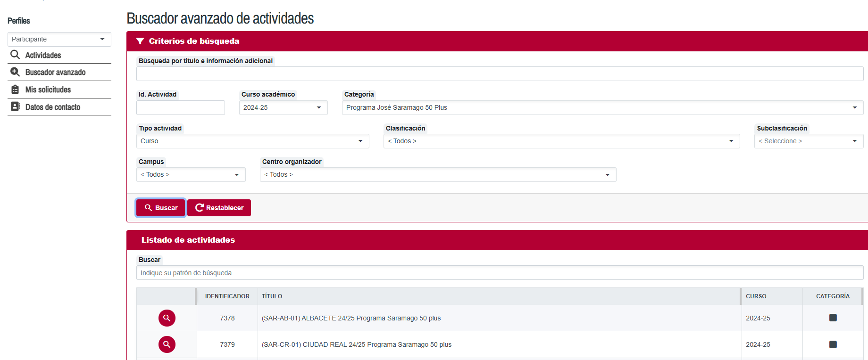
Task: Expand the Categoría dropdown
Action: 603,107
